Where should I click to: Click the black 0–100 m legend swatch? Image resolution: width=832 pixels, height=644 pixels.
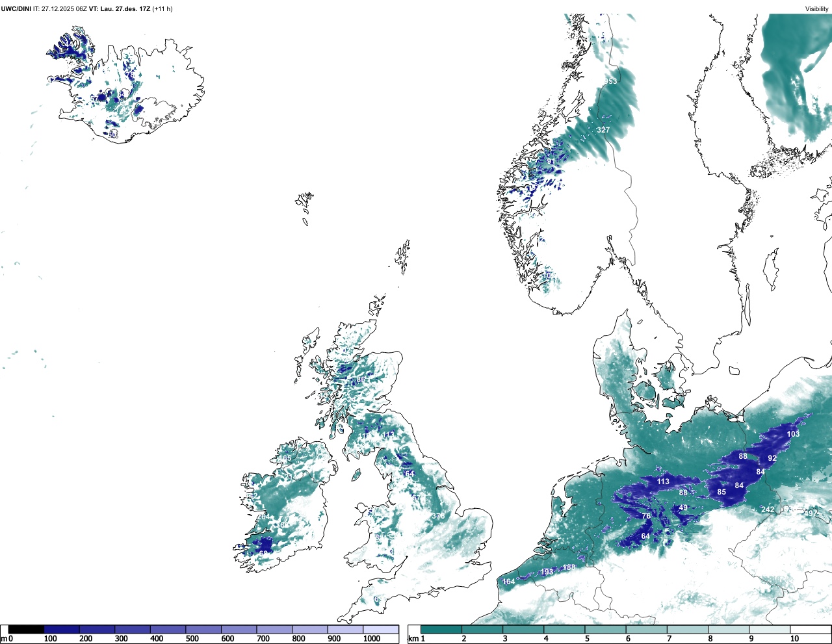(27, 629)
